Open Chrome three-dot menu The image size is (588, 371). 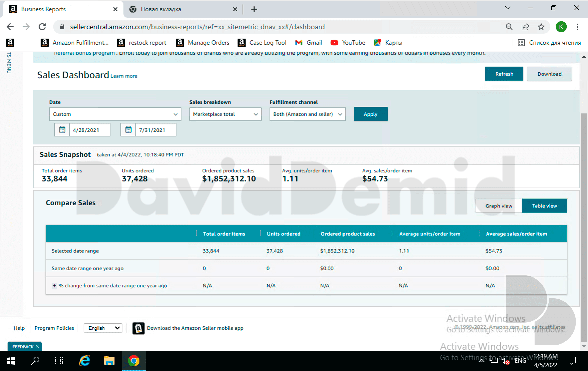point(577,27)
